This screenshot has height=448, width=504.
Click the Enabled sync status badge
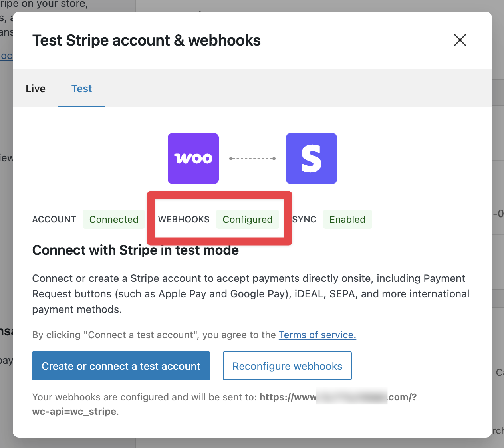(347, 219)
